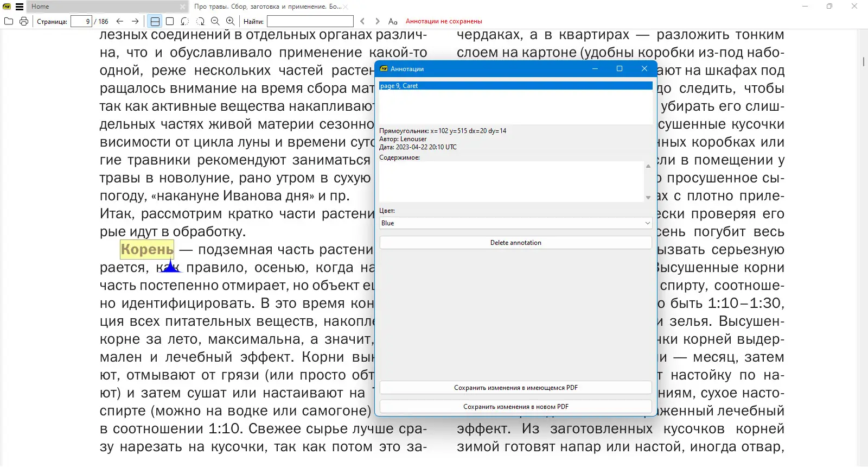The height and width of the screenshot is (467, 868).
Task: Close the Home tab
Action: (x=183, y=7)
